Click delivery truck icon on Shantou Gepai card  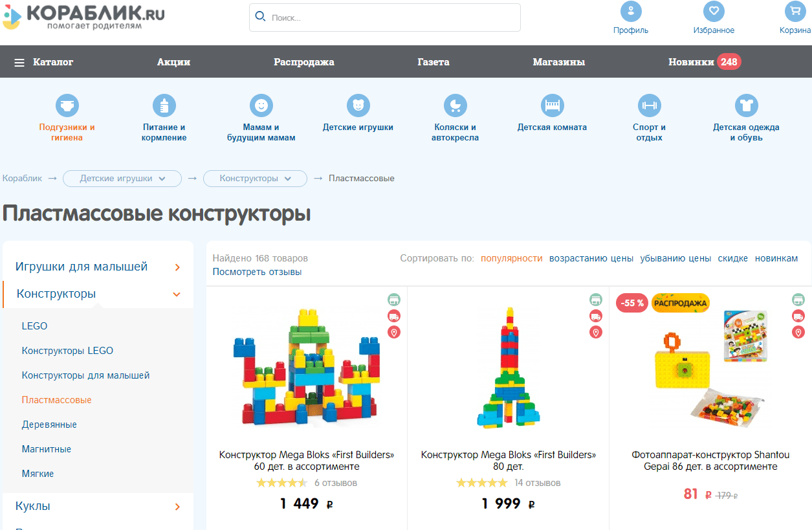click(798, 316)
